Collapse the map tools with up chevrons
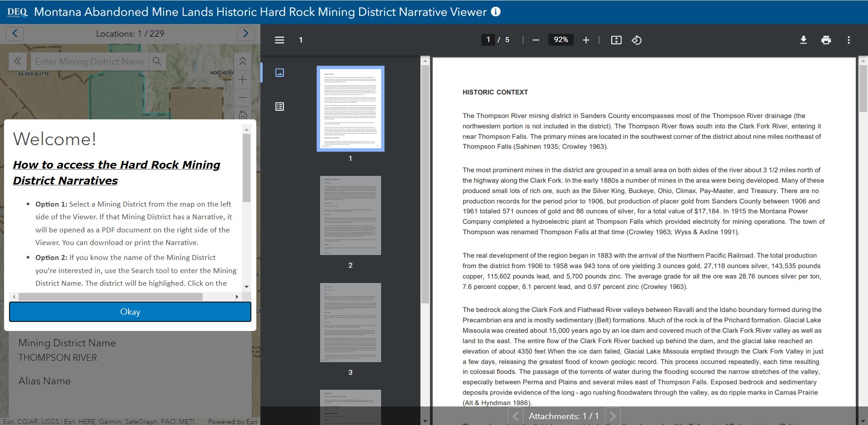The image size is (868, 425). [242, 61]
